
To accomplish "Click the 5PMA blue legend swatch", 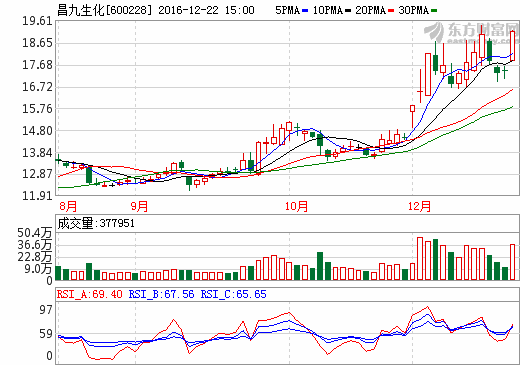I will click(x=305, y=11).
